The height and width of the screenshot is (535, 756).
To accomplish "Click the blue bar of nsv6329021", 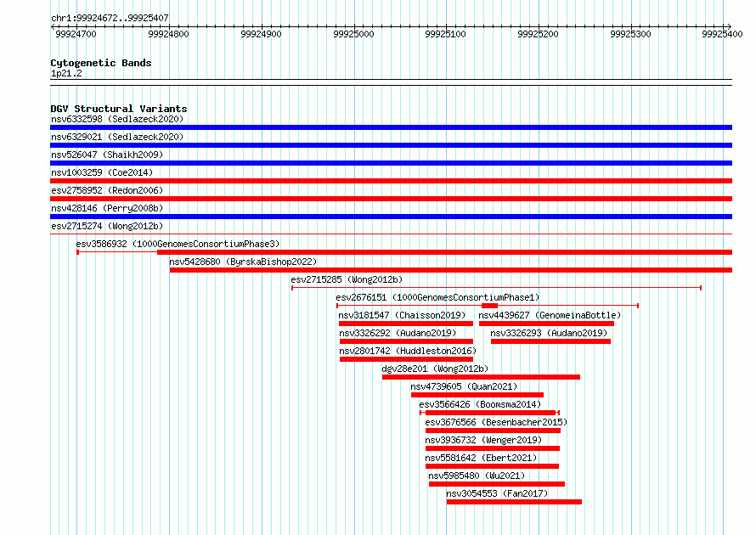I will tap(391, 145).
